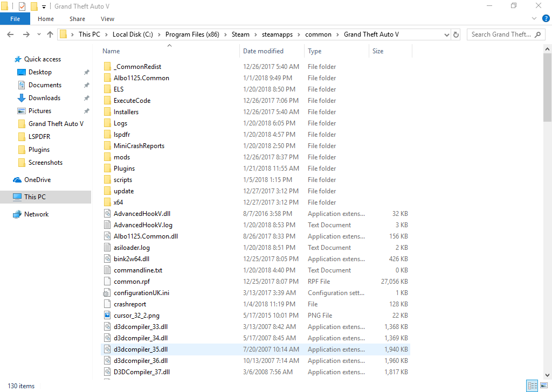Select Albo1125.Common.dll file name

(x=146, y=236)
